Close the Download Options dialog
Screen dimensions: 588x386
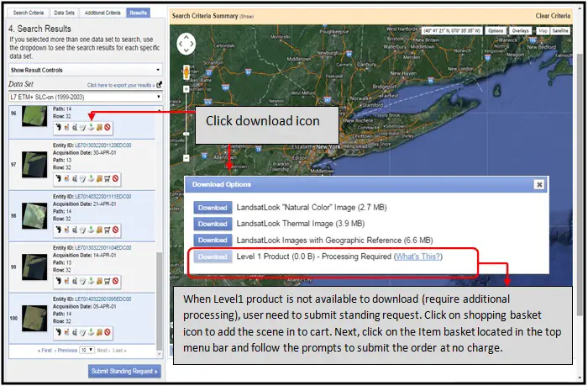539,184
